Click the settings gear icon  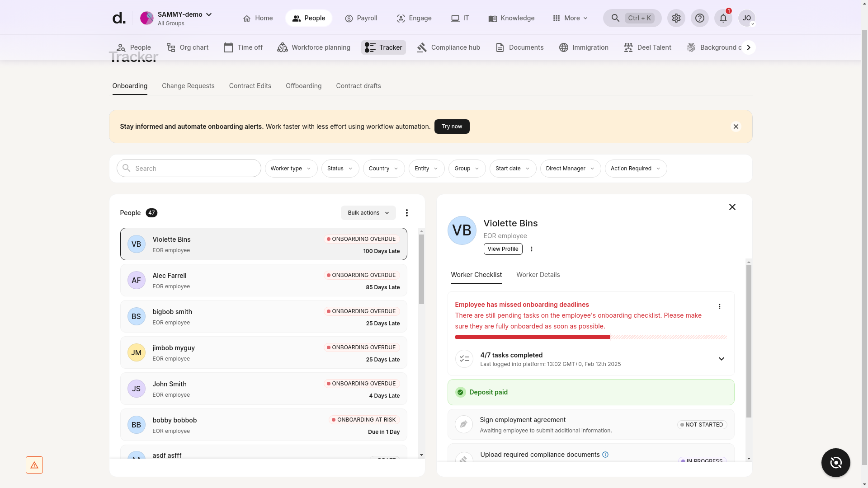pyautogui.click(x=676, y=18)
